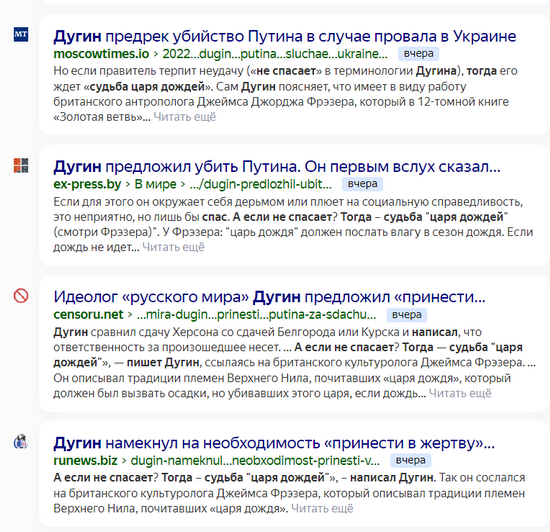
Task: Click 'вчера' badge on ex-press.by result
Action: click(362, 184)
